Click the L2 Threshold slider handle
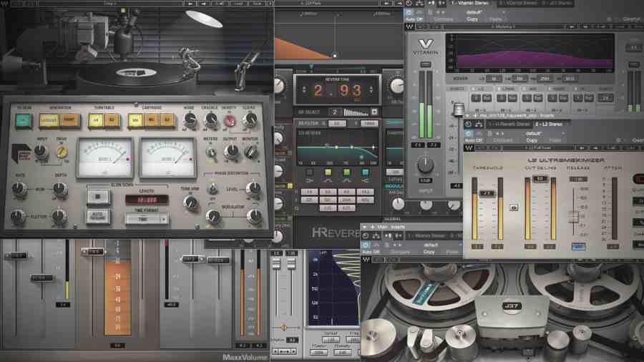This screenshot has width=644, height=362. tap(487, 193)
